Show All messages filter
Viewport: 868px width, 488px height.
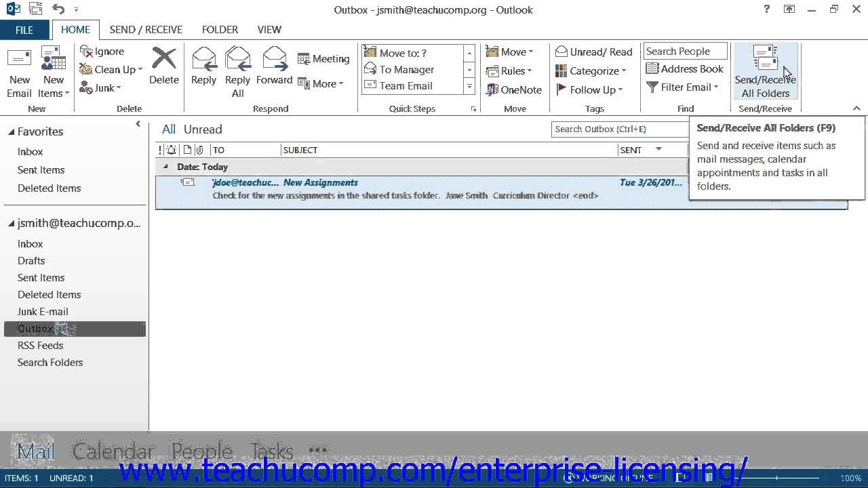169,129
